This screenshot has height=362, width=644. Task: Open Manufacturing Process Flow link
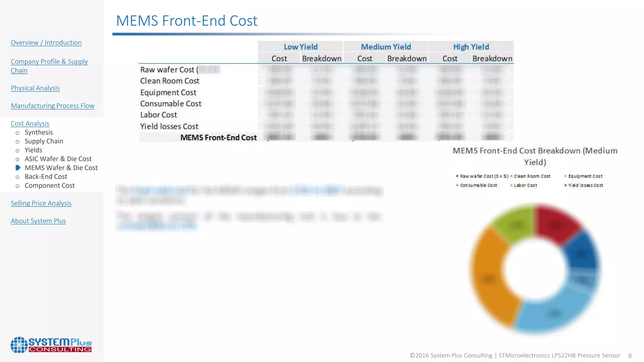[x=53, y=106]
